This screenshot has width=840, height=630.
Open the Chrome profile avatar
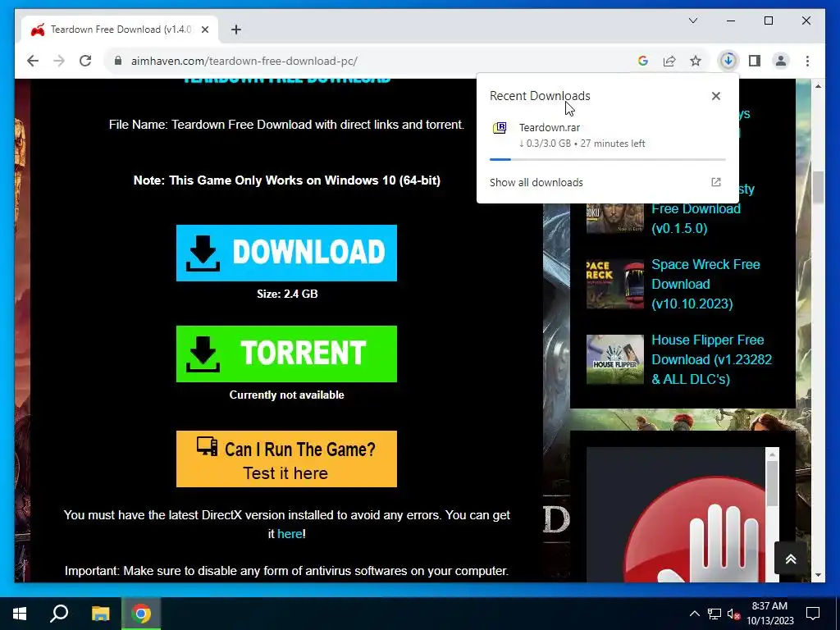tap(781, 61)
